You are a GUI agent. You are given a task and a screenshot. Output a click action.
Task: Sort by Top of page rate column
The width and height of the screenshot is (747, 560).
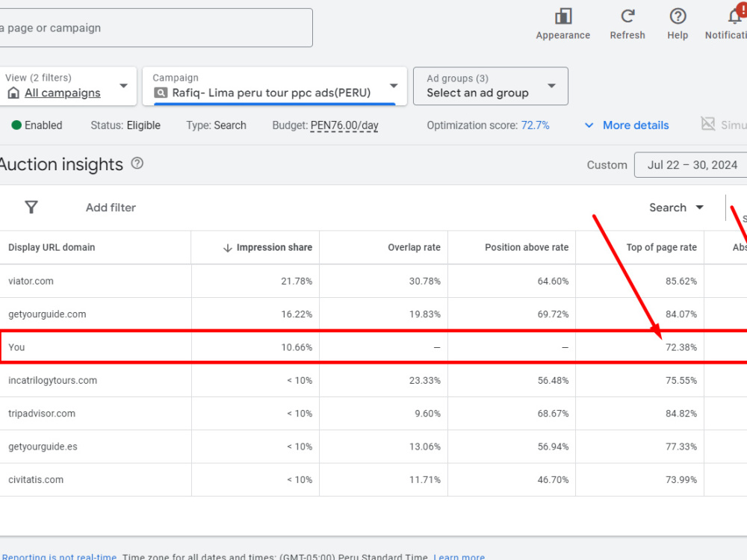[661, 247]
